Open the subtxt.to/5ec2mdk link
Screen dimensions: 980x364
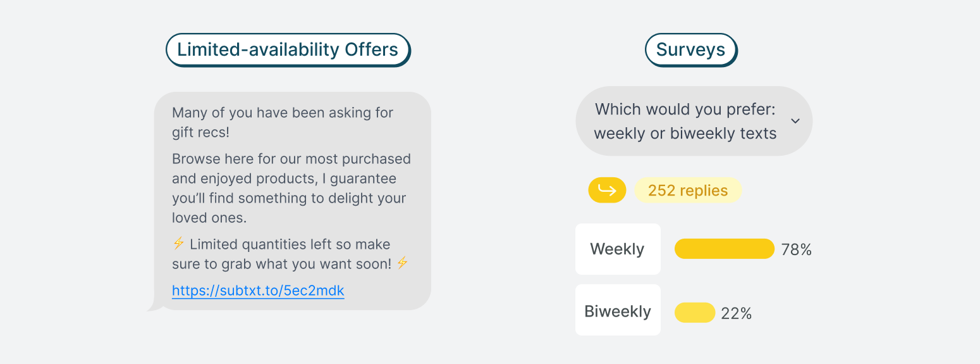[x=258, y=291]
